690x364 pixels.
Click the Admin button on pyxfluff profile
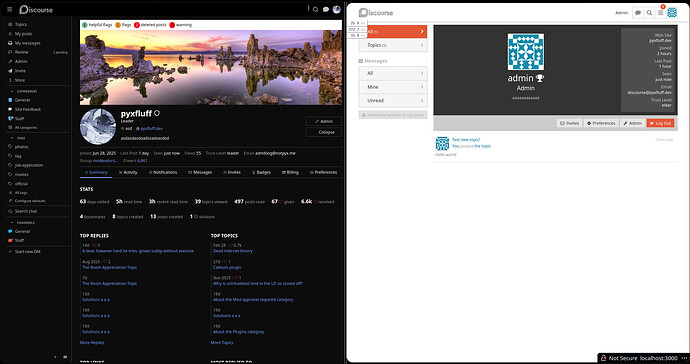click(x=323, y=121)
